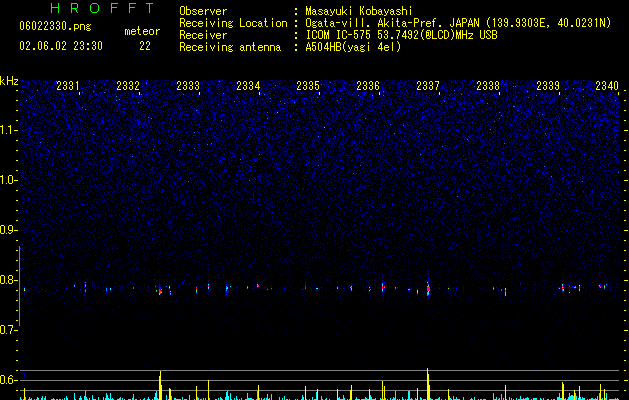Click the strong meteor echo at 2337

coord(428,288)
